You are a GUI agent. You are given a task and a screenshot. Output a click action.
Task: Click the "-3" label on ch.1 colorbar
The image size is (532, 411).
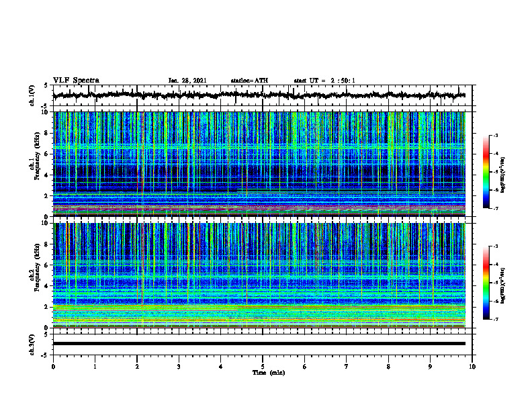[496, 135]
